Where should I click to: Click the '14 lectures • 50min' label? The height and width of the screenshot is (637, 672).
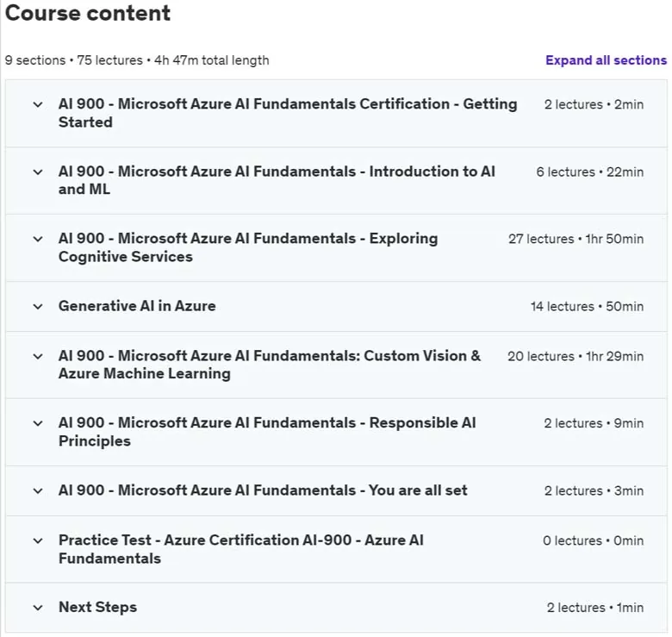click(587, 307)
